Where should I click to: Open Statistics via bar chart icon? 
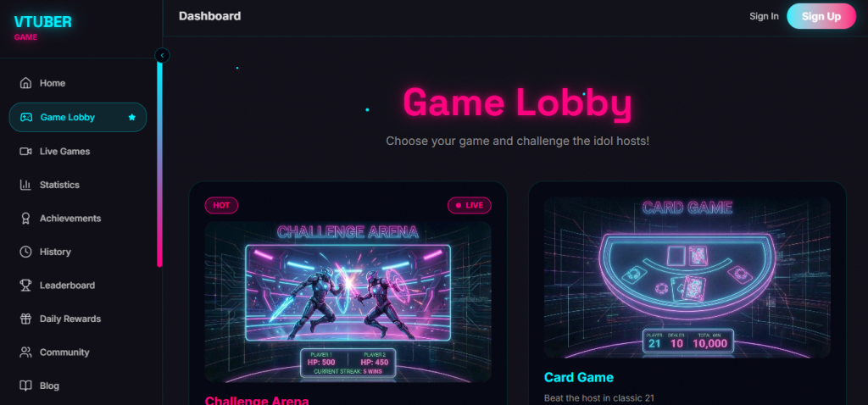(25, 185)
